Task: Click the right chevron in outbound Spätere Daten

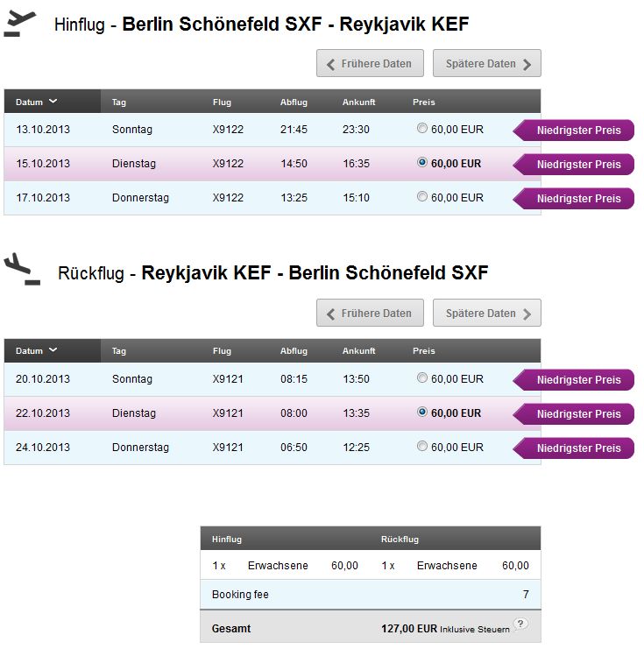Action: (527, 65)
